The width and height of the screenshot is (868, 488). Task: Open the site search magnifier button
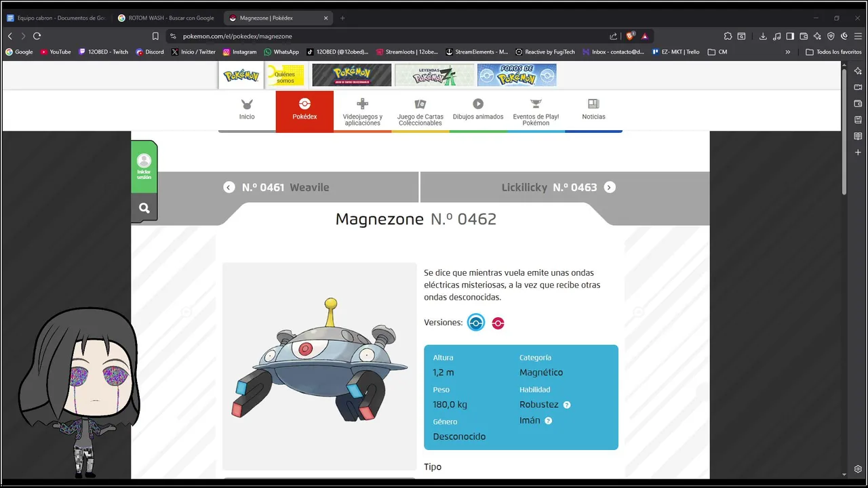click(x=144, y=208)
